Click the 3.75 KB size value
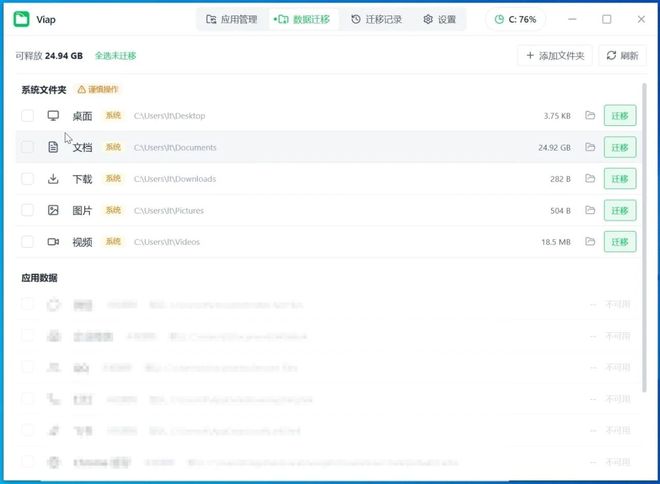 pyautogui.click(x=557, y=116)
